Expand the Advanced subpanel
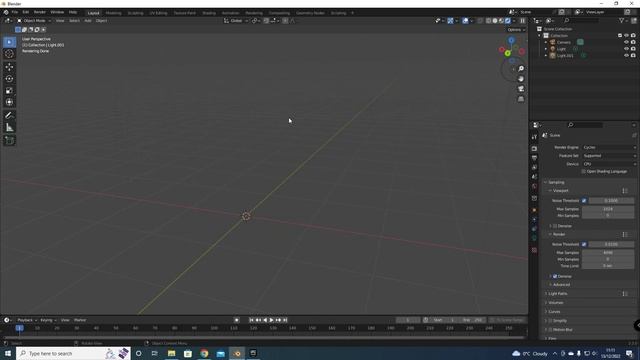The height and width of the screenshot is (360, 640). (x=561, y=284)
